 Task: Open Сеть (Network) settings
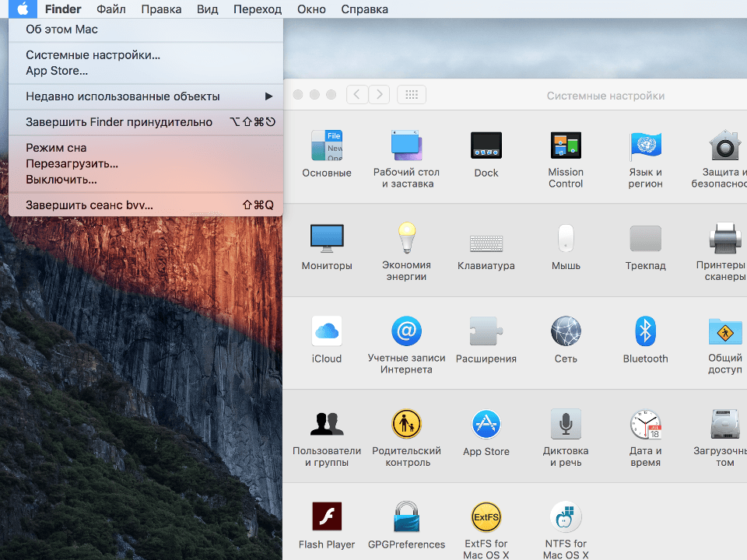tap(565, 331)
